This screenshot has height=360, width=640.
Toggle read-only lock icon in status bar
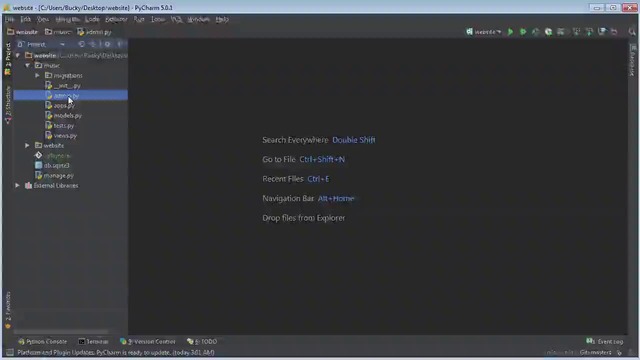[x=620, y=352]
